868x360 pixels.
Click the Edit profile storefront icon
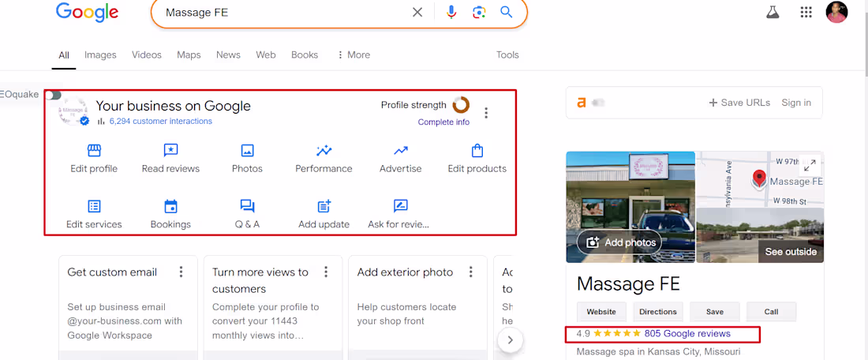pyautogui.click(x=94, y=150)
